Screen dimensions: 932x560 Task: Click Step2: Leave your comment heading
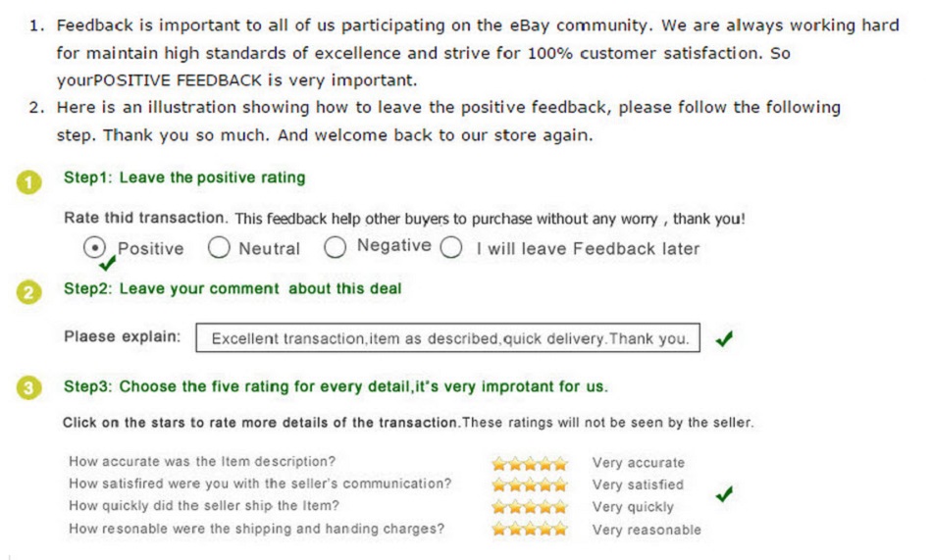tap(233, 289)
